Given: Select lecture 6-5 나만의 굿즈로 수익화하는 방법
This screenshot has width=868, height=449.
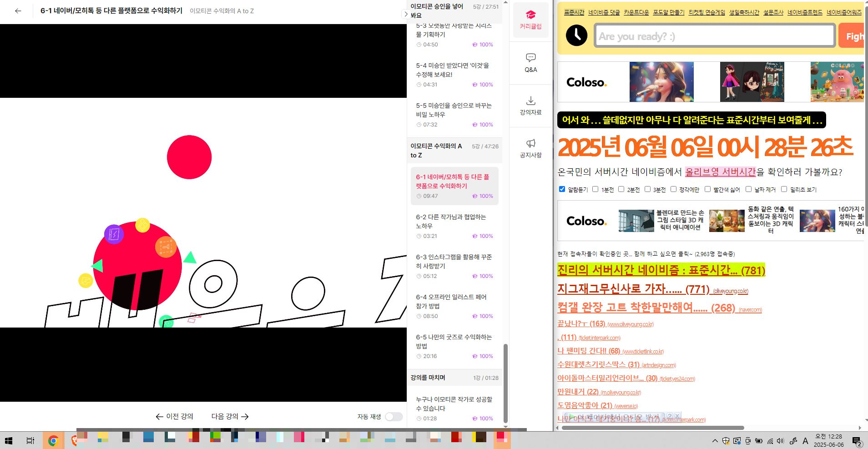Looking at the screenshot, I should pos(454,346).
